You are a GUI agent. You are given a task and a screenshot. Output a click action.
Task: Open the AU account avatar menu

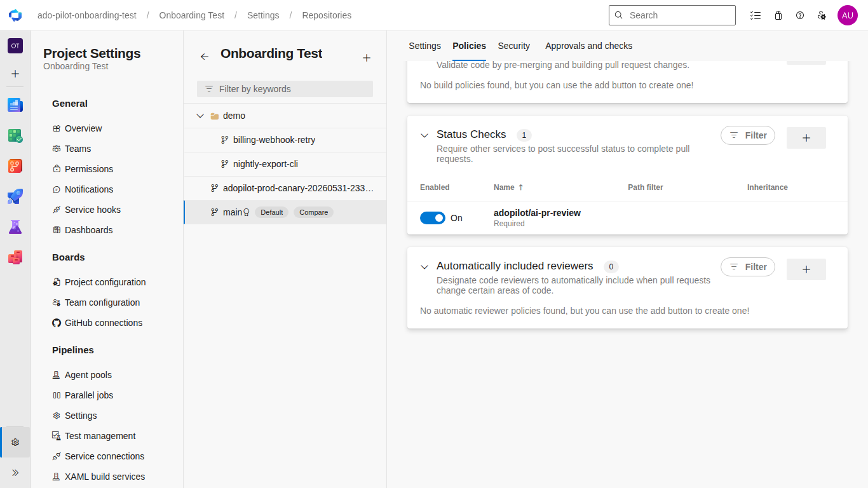pos(848,15)
